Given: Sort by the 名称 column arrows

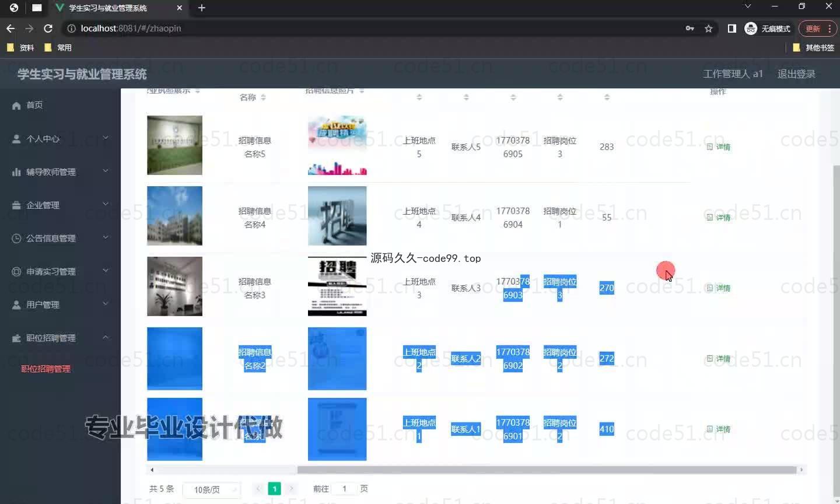Looking at the screenshot, I should (x=263, y=97).
